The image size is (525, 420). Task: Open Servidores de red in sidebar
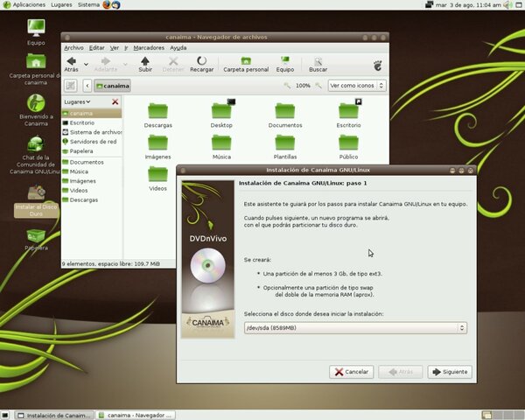[x=91, y=142]
